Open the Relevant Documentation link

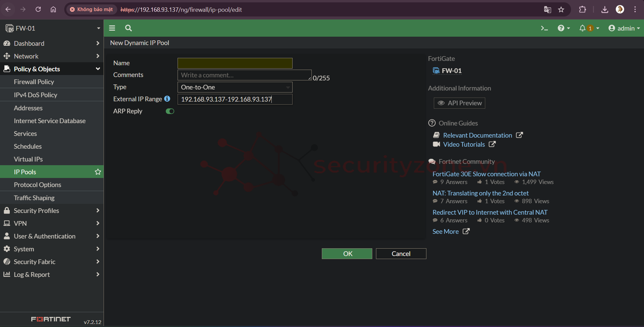pos(477,135)
